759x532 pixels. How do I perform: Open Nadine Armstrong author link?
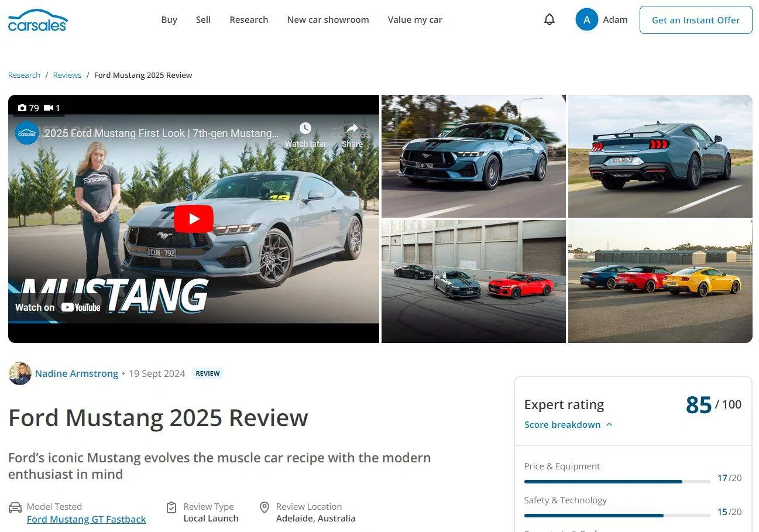coord(77,373)
